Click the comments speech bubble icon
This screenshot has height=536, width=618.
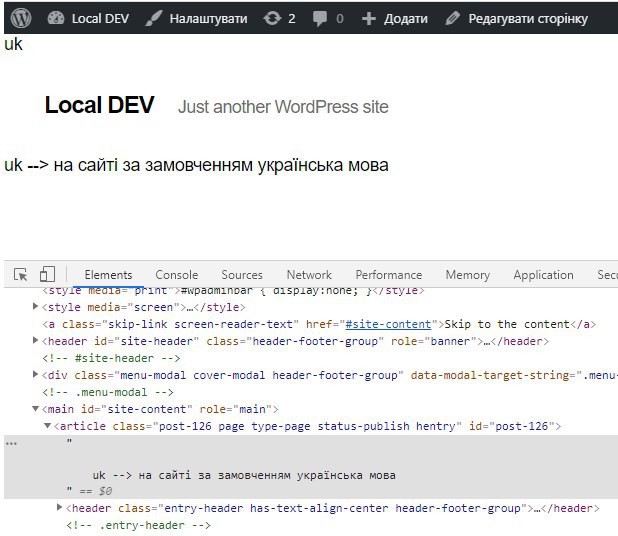click(320, 19)
